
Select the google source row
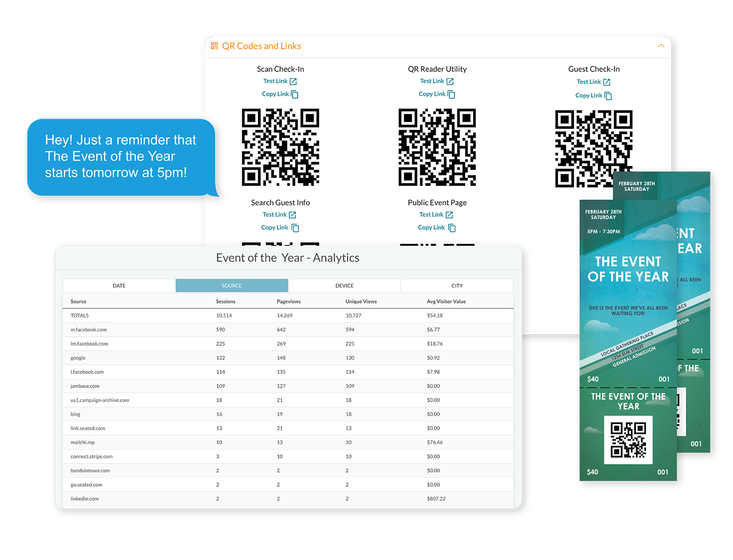(288, 358)
